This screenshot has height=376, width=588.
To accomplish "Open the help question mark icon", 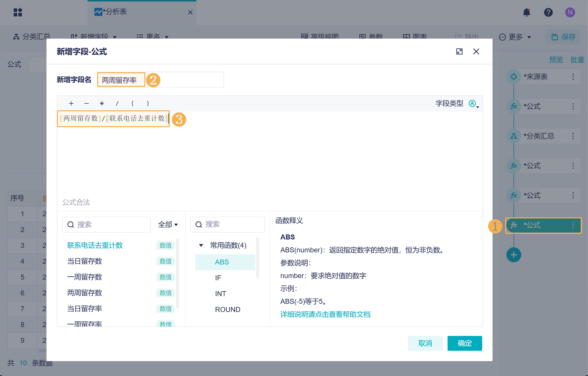I will coord(548,12).
